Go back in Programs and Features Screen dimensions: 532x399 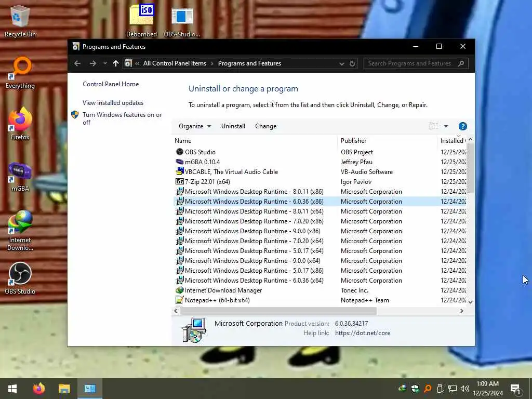[x=77, y=63]
